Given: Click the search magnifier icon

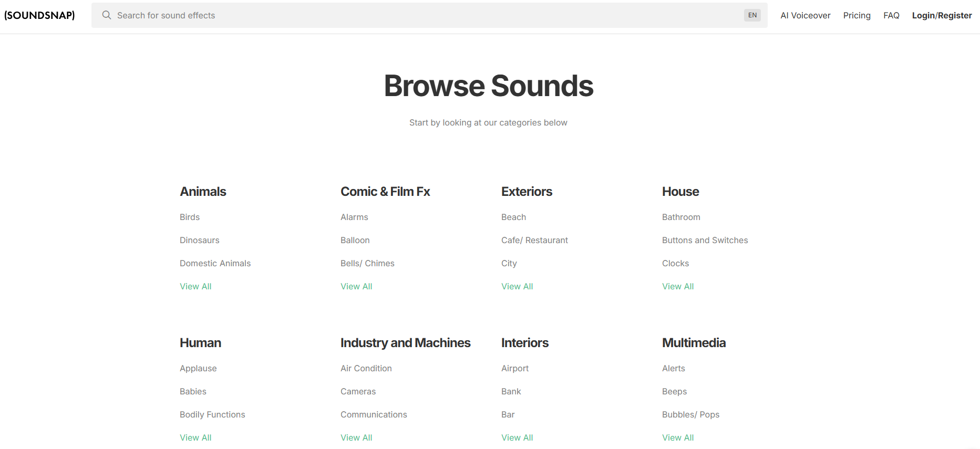Looking at the screenshot, I should pyautogui.click(x=107, y=15).
